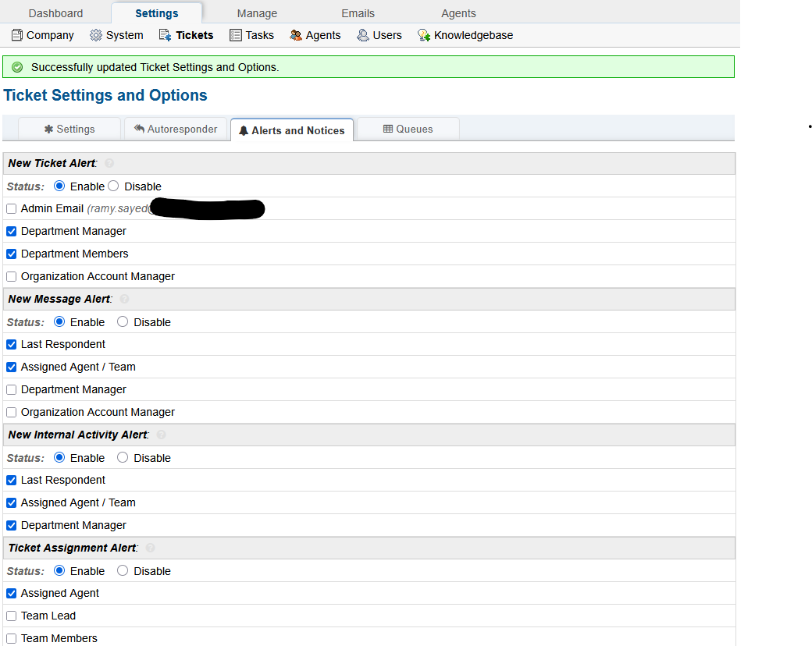This screenshot has height=646, width=812.
Task: Go to the Dashboard top navigation tab
Action: coord(55,13)
